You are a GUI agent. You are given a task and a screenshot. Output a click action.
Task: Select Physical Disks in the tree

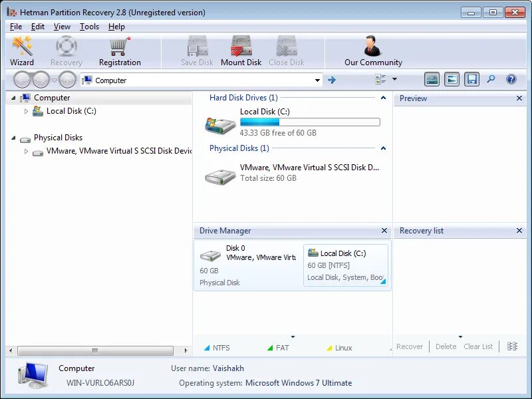(58, 138)
